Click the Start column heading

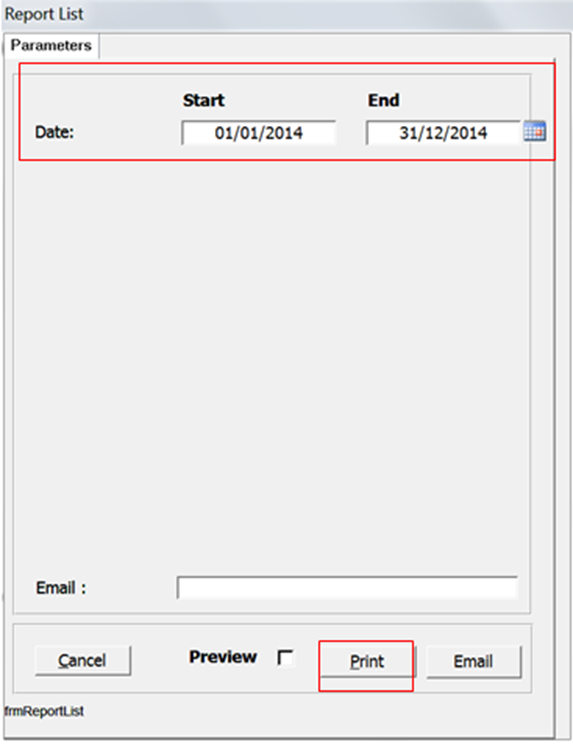[x=204, y=100]
